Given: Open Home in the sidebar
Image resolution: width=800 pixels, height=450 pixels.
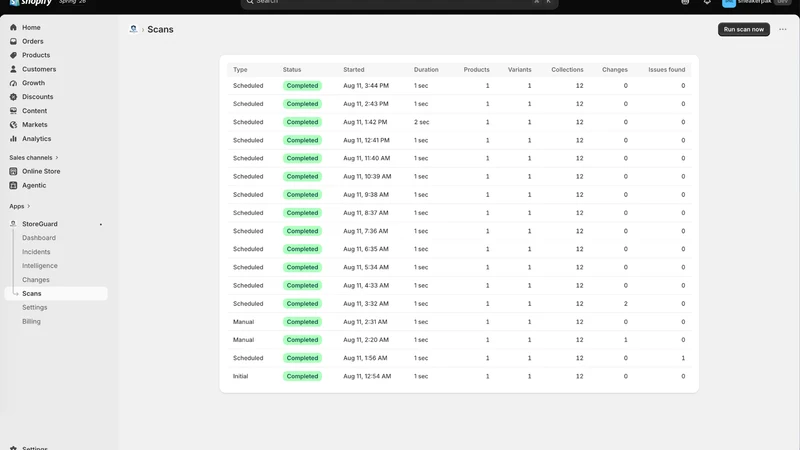Looking at the screenshot, I should click(x=31, y=28).
